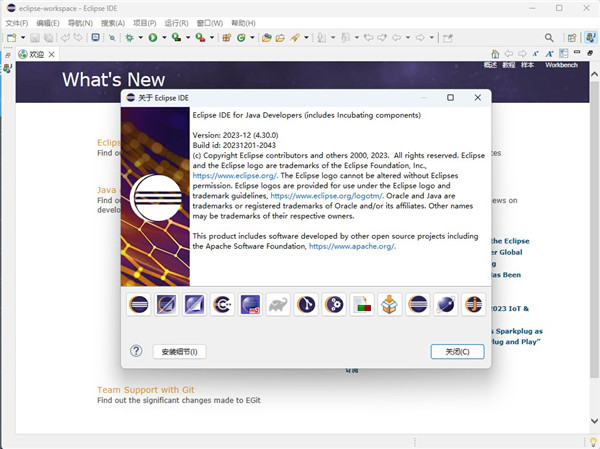This screenshot has width=600, height=449.
Task: Click the Marketplace box feature icon
Action: pyautogui.click(x=390, y=305)
